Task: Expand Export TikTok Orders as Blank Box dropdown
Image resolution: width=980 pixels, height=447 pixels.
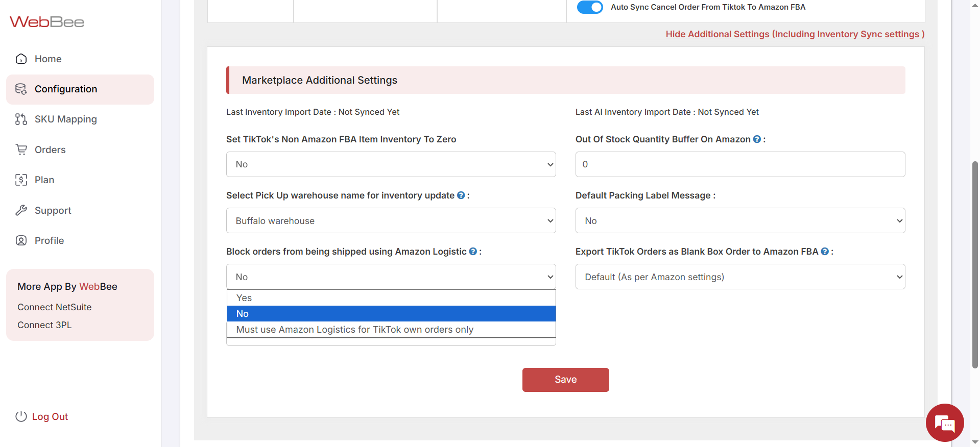Action: (739, 277)
